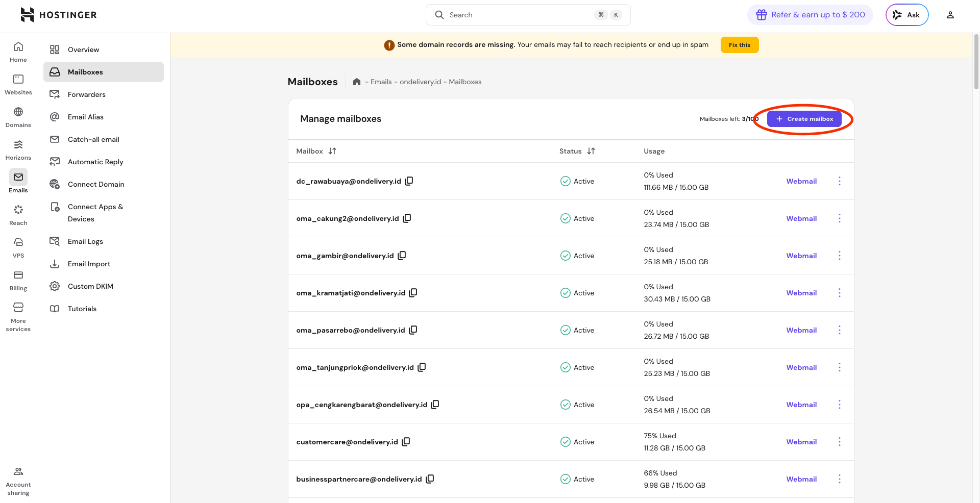This screenshot has height=503, width=980.
Task: Click the Create mailbox button
Action: tap(804, 119)
